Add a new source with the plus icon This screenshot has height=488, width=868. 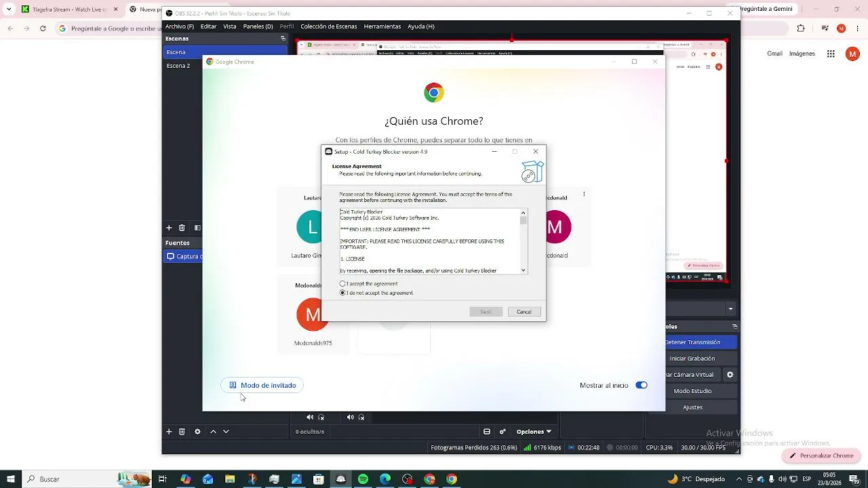click(x=169, y=432)
